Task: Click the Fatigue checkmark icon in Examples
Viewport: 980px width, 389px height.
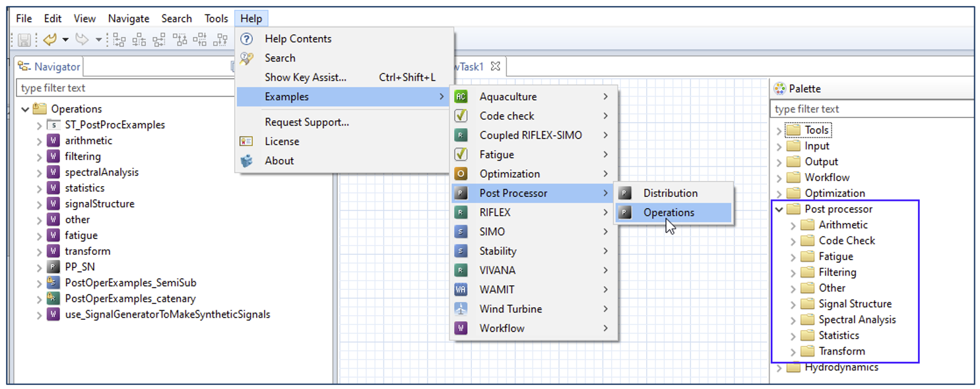Action: coord(461,155)
